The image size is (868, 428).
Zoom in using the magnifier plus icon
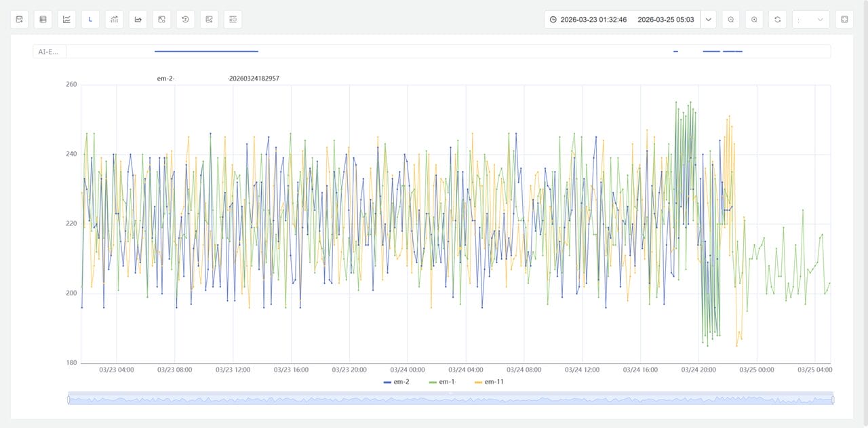754,20
